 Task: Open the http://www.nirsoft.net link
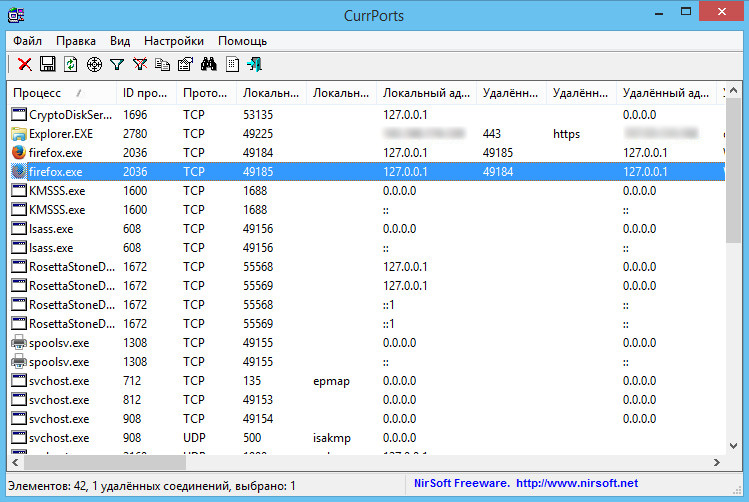[x=577, y=483]
